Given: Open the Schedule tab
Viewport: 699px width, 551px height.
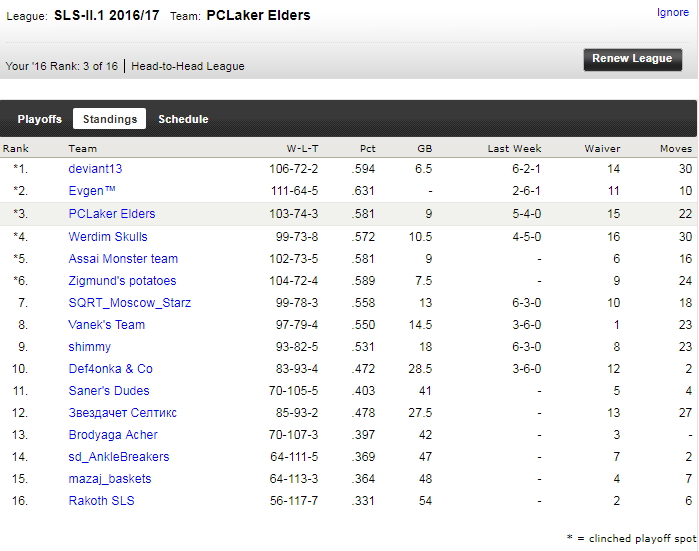Looking at the screenshot, I should pyautogui.click(x=183, y=119).
